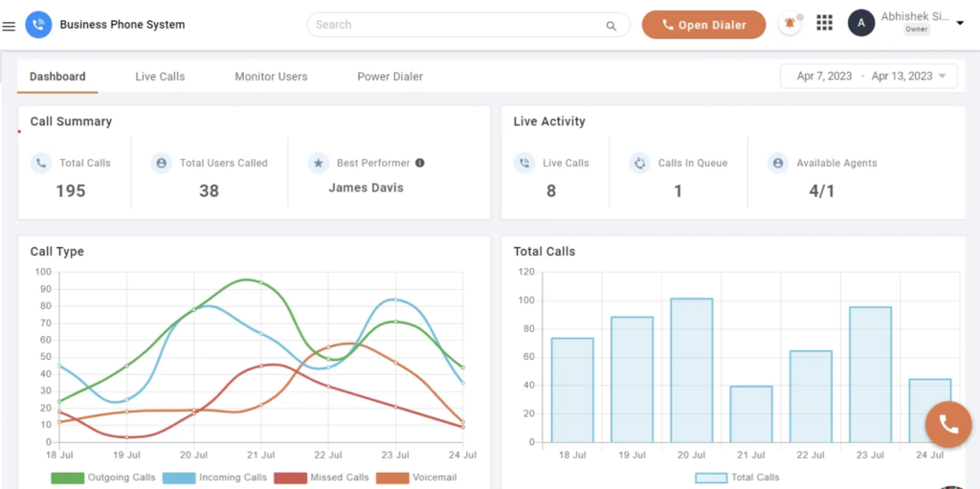Open the Monitor Users tab

pyautogui.click(x=271, y=77)
